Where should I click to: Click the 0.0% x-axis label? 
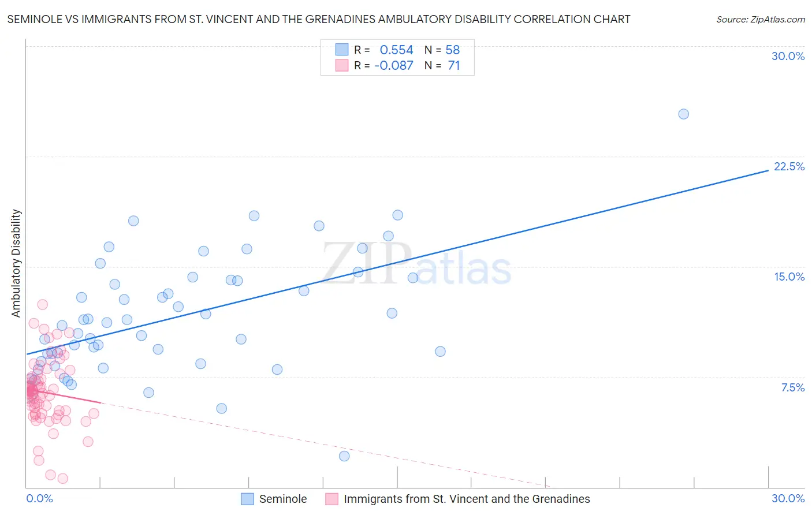tap(39, 498)
